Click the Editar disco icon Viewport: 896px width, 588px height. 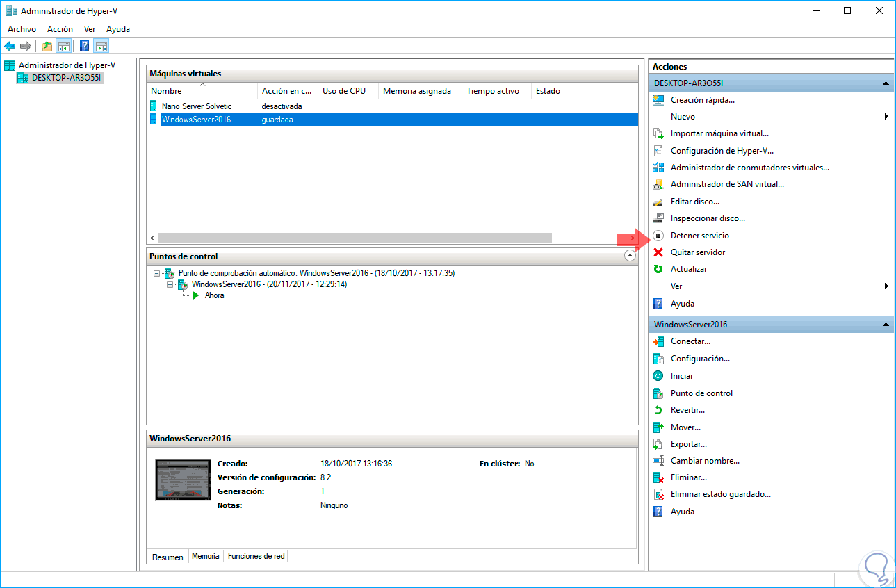point(658,202)
